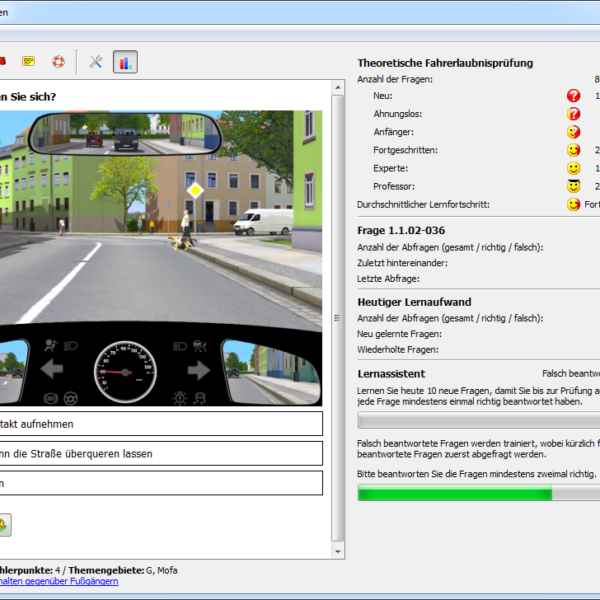The height and width of the screenshot is (600, 600).
Task: Click the empty new-questions progress bar
Action: tap(478, 421)
